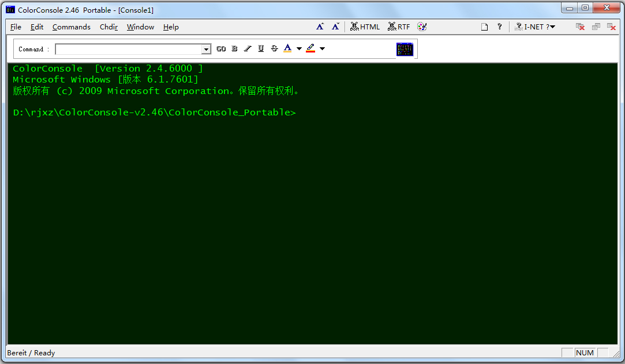Expand the highlight color dropdown arrow

pos(322,48)
